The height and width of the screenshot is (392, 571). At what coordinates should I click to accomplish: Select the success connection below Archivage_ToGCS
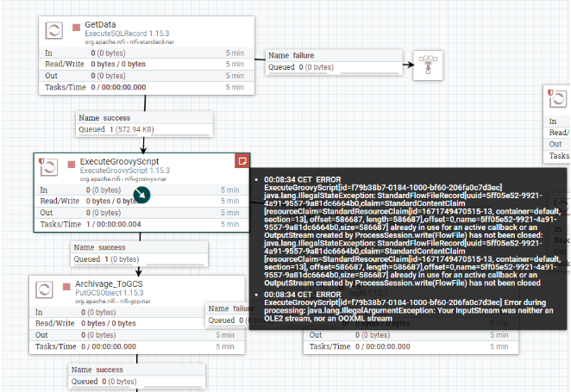coord(137,376)
